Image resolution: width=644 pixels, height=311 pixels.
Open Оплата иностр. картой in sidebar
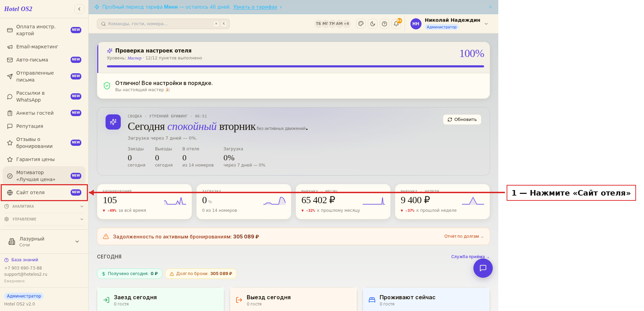(44, 30)
